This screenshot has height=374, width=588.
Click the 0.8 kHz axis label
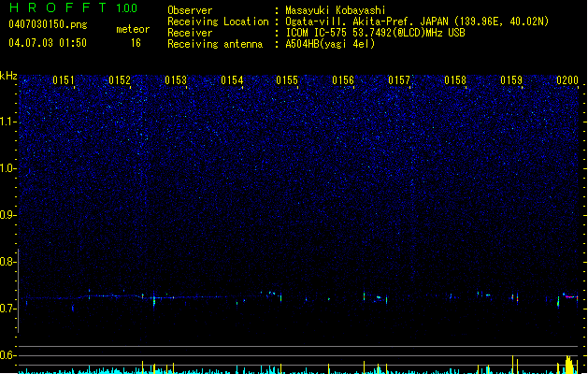point(7,262)
